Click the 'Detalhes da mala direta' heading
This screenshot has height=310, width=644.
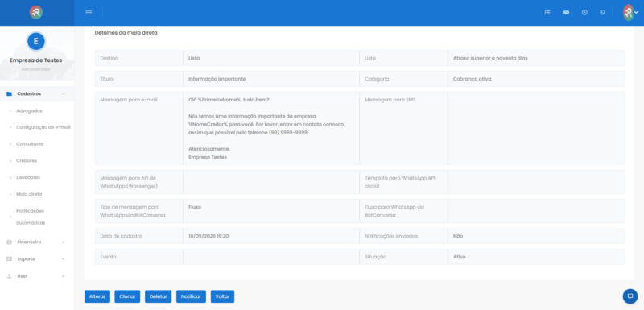(126, 33)
